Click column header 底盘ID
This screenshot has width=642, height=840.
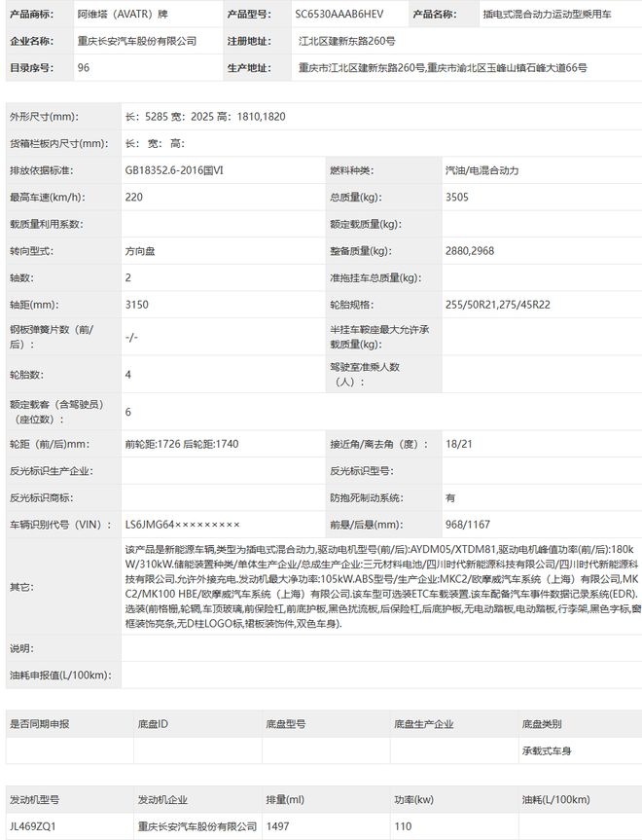[153, 724]
